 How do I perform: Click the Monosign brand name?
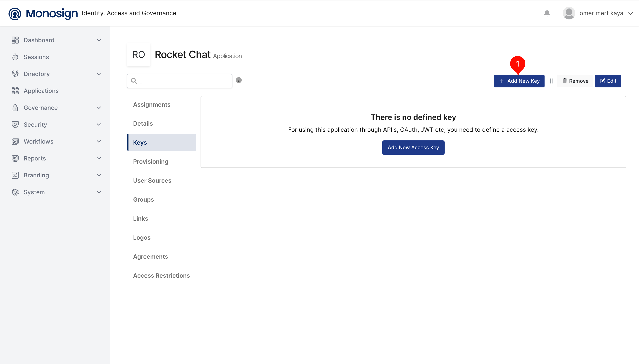coord(52,14)
